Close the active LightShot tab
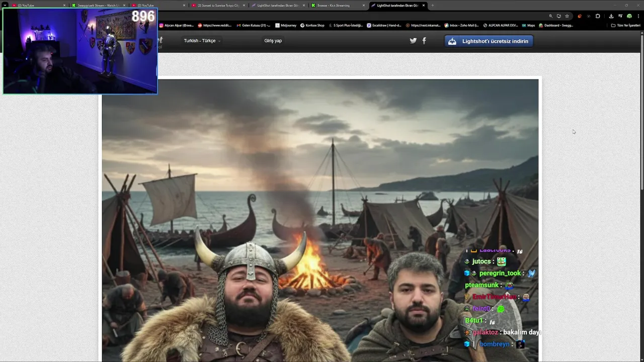 click(x=424, y=6)
